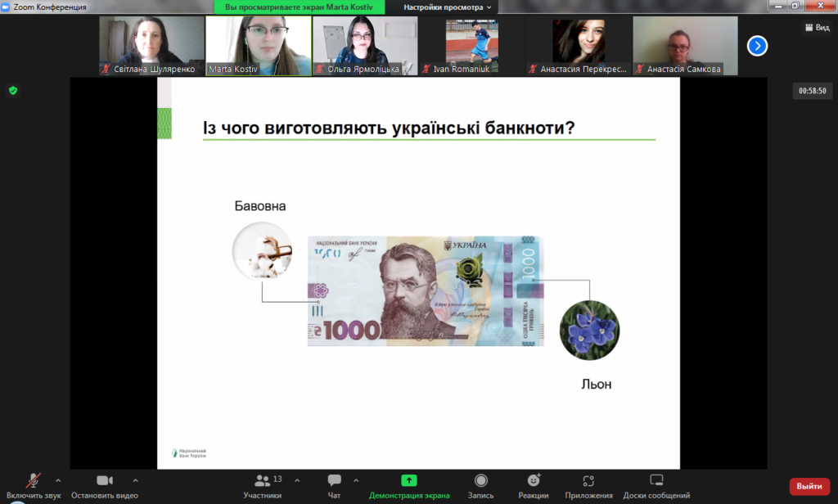Leave meeting with Выйти button
The width and height of the screenshot is (838, 504).
click(x=809, y=486)
